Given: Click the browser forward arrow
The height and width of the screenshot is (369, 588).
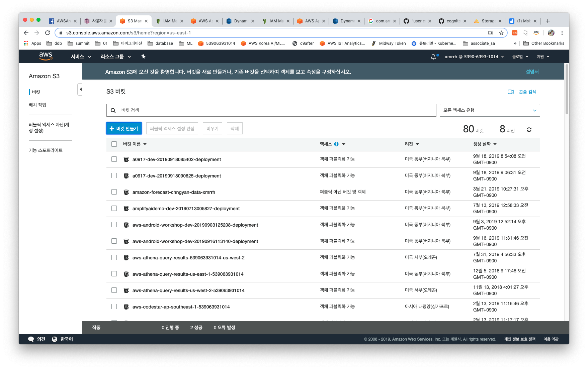Looking at the screenshot, I should [x=37, y=33].
